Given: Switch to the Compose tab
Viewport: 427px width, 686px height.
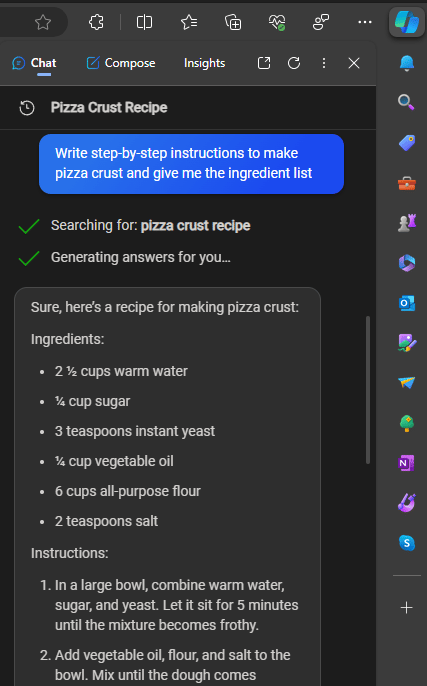Looking at the screenshot, I should click(x=121, y=63).
